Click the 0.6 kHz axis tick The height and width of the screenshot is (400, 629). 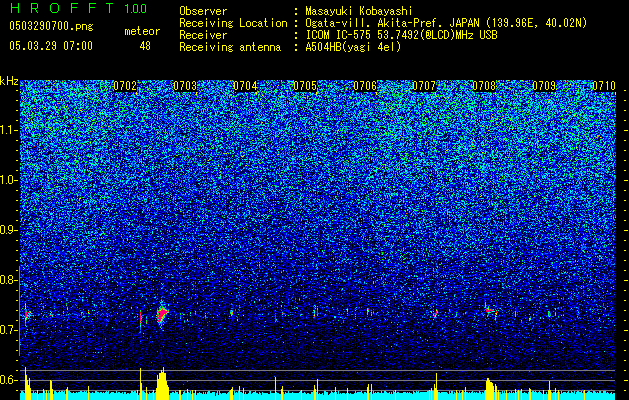tap(8, 380)
